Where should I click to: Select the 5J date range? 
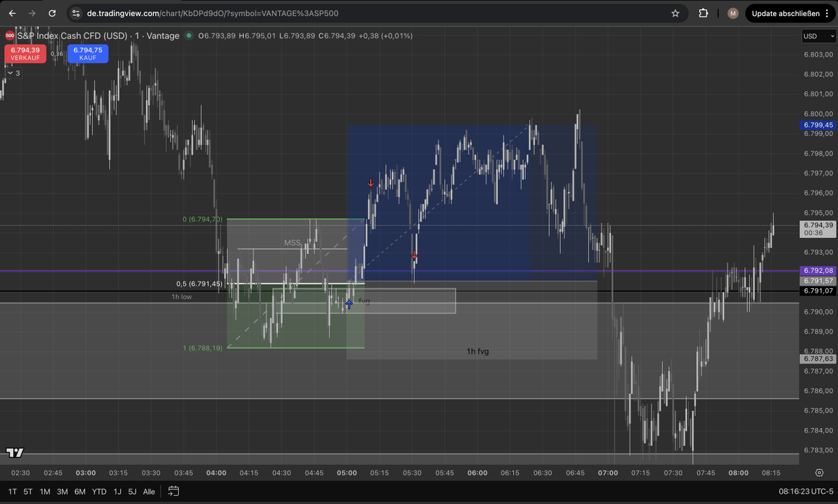pyautogui.click(x=132, y=491)
